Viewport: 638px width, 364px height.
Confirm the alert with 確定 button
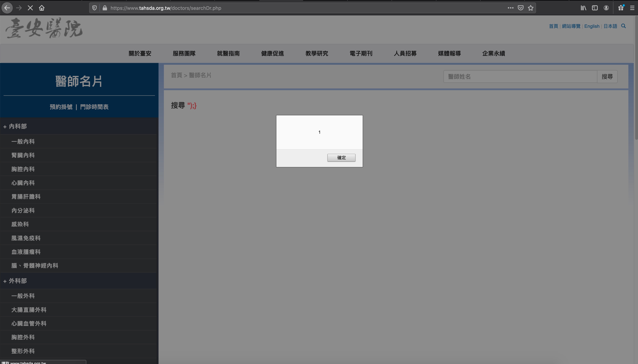[x=341, y=158]
